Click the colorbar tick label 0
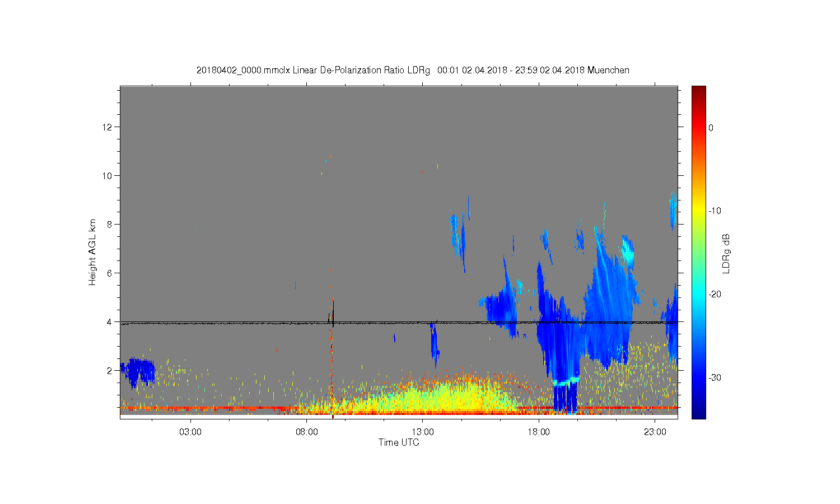 711,128
